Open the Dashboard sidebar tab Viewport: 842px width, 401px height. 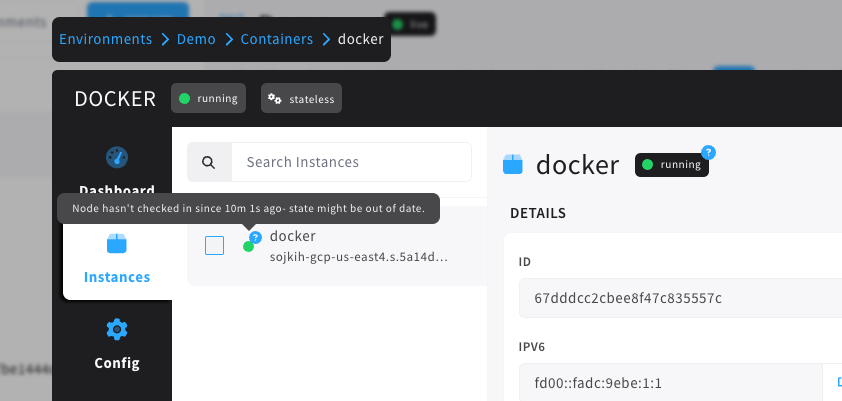(117, 171)
